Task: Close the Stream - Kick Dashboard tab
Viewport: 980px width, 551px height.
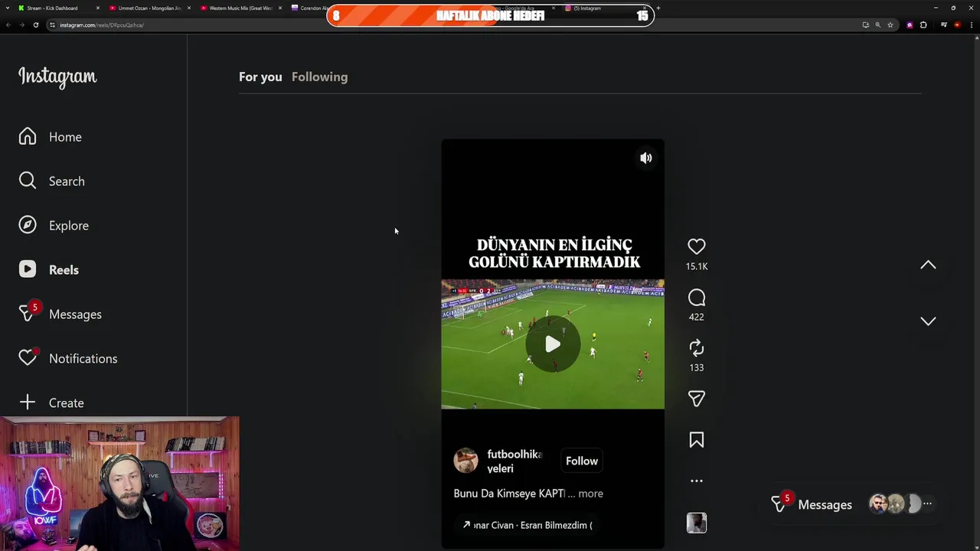Action: (97, 8)
